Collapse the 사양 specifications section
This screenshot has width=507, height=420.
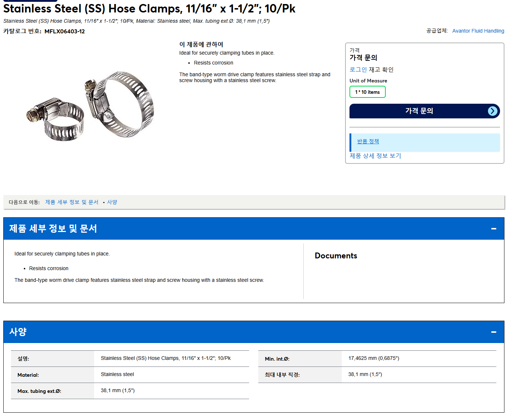coord(493,332)
